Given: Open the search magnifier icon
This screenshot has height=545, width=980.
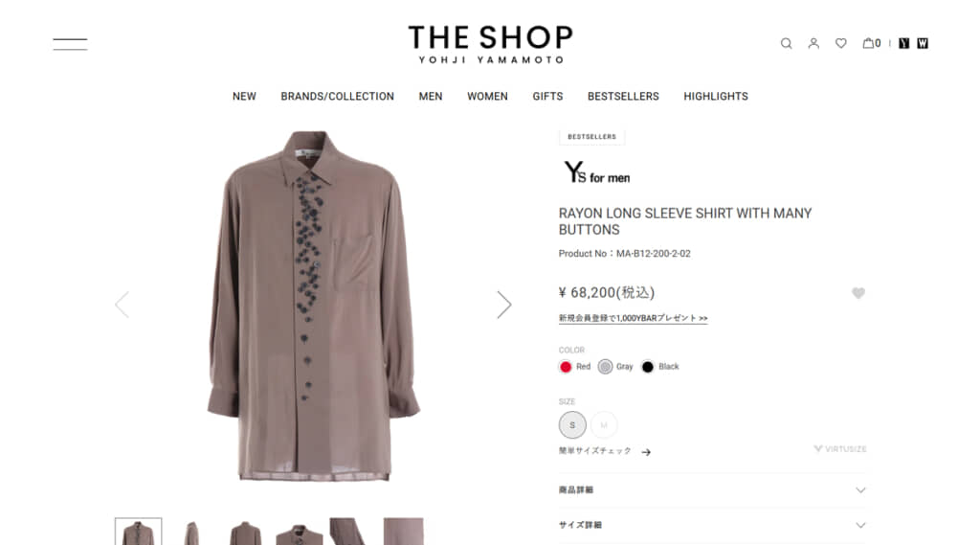Looking at the screenshot, I should pos(787,43).
